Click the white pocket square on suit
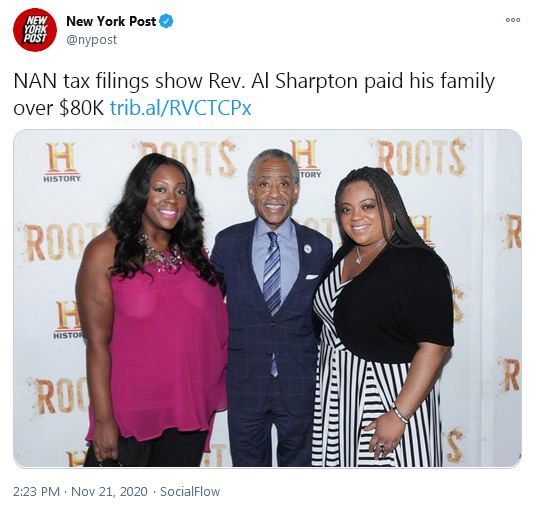The image size is (535, 511). [x=312, y=276]
